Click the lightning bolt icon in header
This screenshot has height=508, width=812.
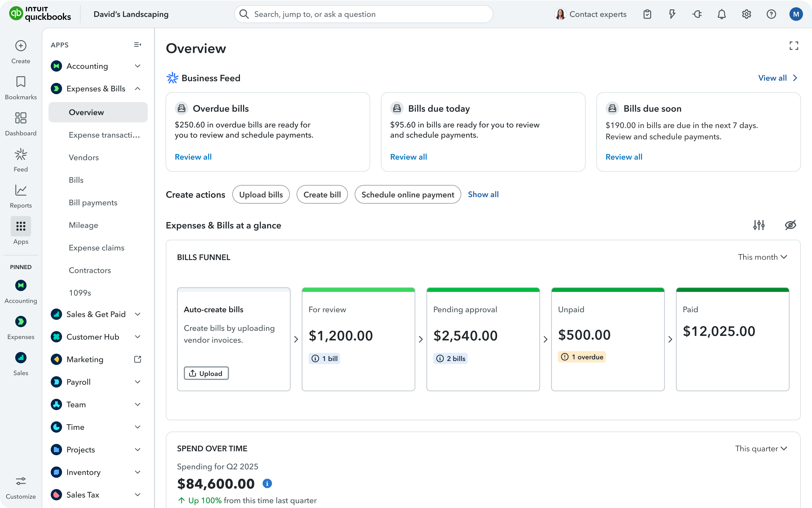(x=672, y=14)
